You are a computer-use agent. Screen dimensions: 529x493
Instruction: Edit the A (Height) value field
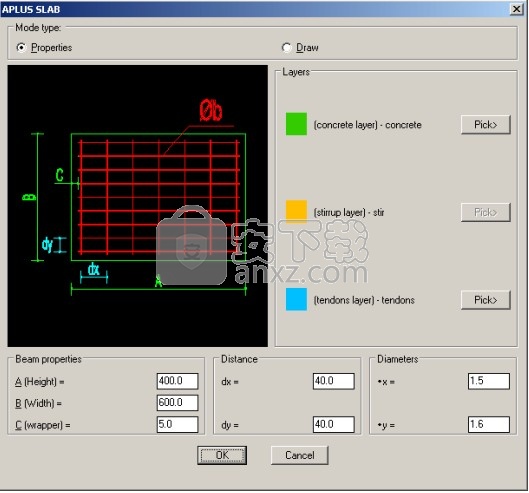point(177,381)
